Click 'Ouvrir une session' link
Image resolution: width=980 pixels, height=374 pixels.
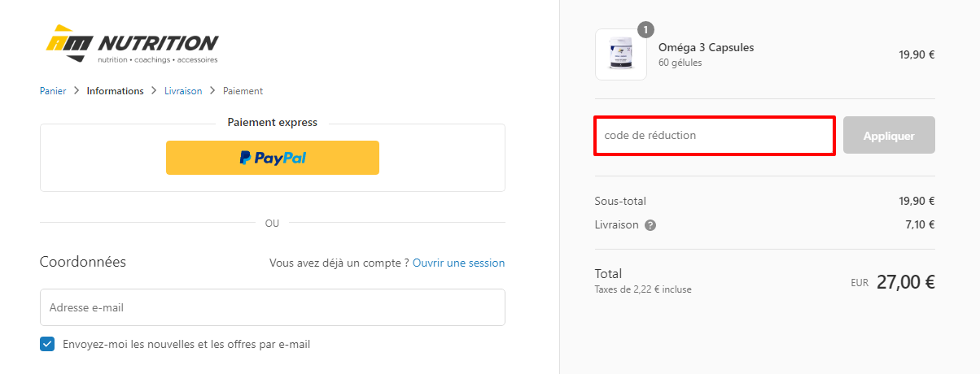458,263
